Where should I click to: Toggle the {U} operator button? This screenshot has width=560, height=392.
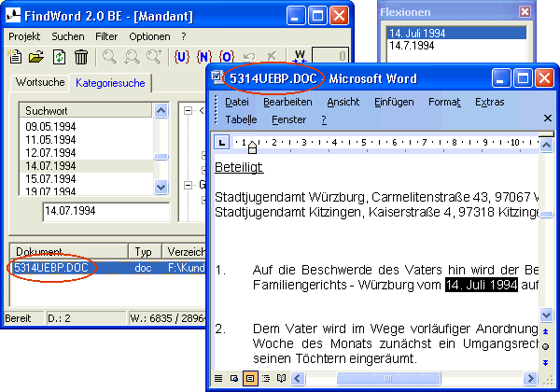[181, 57]
